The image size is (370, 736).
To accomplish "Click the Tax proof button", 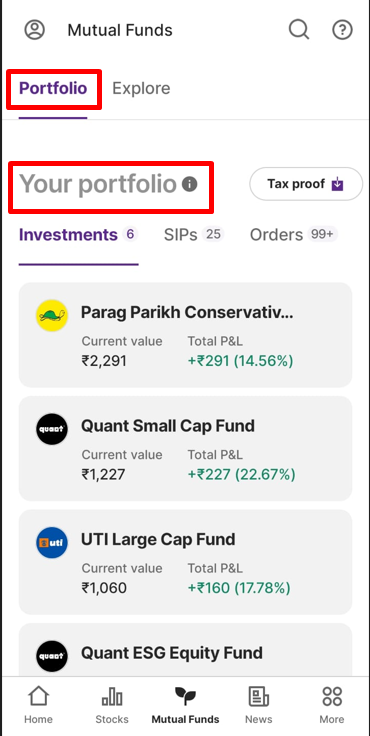I will pyautogui.click(x=306, y=184).
